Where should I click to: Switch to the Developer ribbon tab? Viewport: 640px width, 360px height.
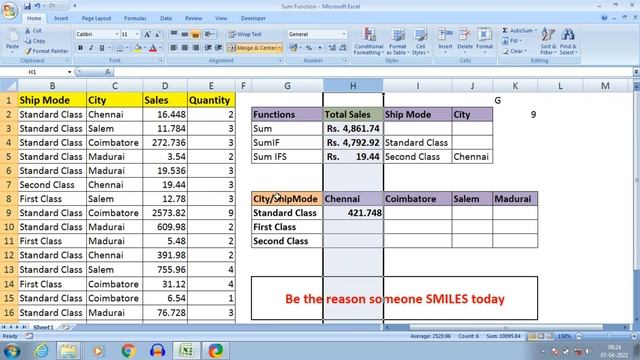click(253, 18)
